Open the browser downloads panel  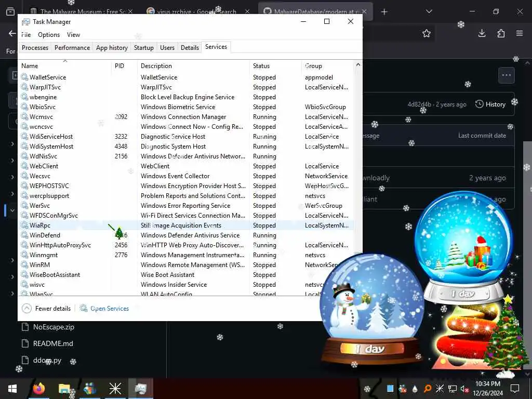tap(482, 33)
